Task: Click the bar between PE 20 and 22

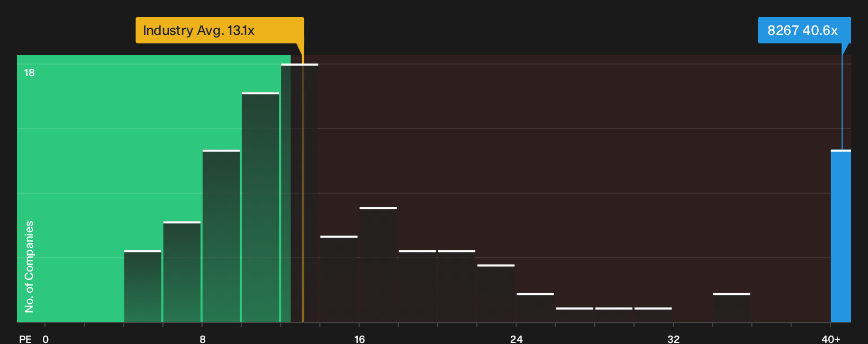Action: point(457,286)
